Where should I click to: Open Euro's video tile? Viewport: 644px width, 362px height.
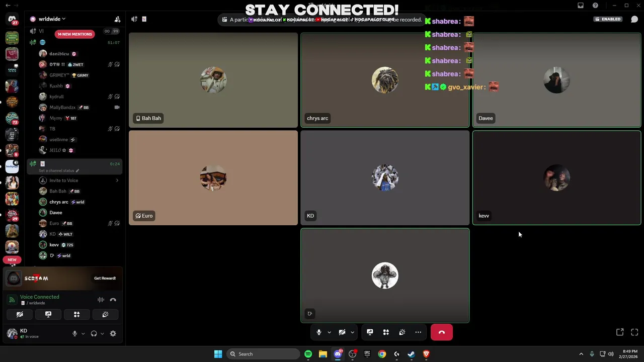[213, 177]
